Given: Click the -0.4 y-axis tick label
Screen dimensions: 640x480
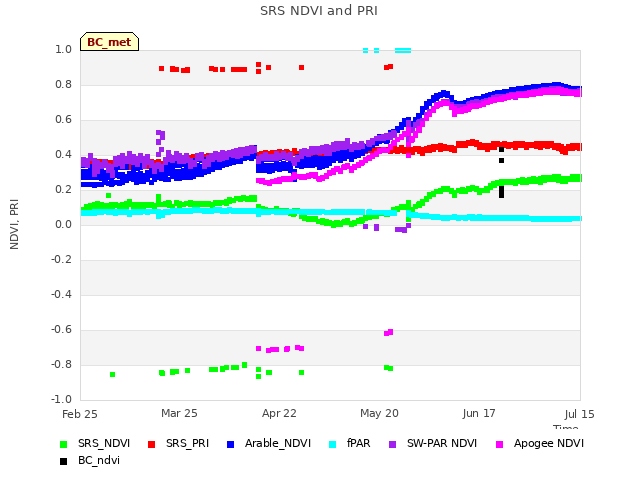Looking at the screenshot, I should (x=61, y=295).
